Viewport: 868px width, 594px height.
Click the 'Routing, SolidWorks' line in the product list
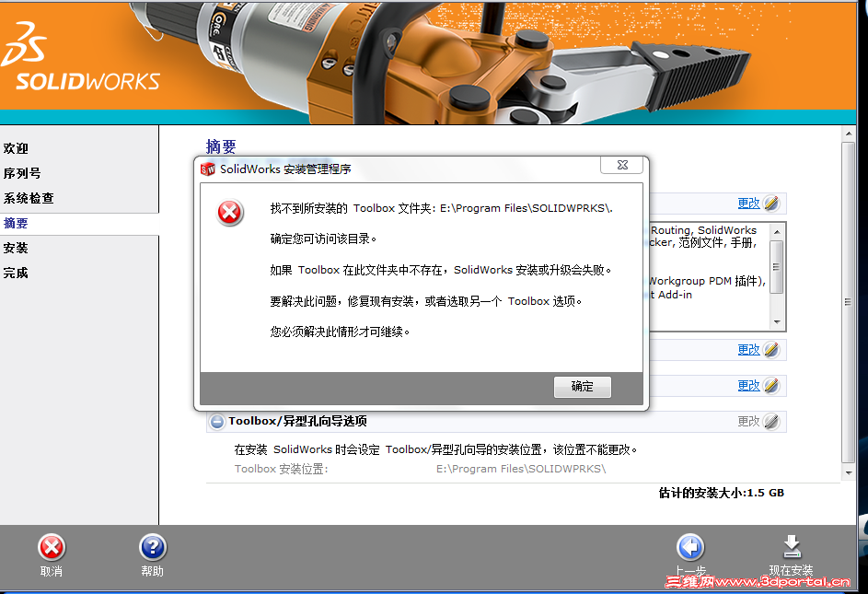(703, 230)
